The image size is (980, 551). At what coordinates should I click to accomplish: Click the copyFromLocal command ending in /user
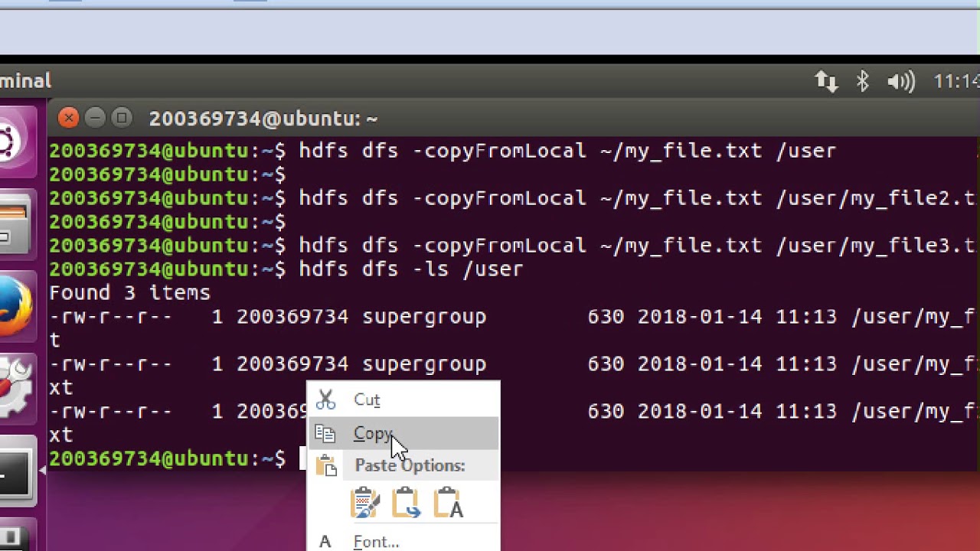(x=567, y=150)
